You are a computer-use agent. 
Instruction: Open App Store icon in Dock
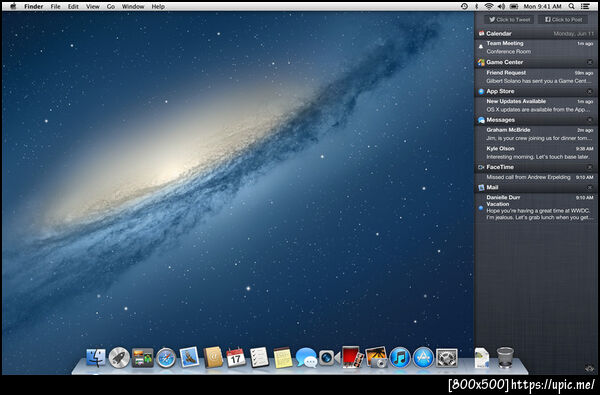click(423, 358)
